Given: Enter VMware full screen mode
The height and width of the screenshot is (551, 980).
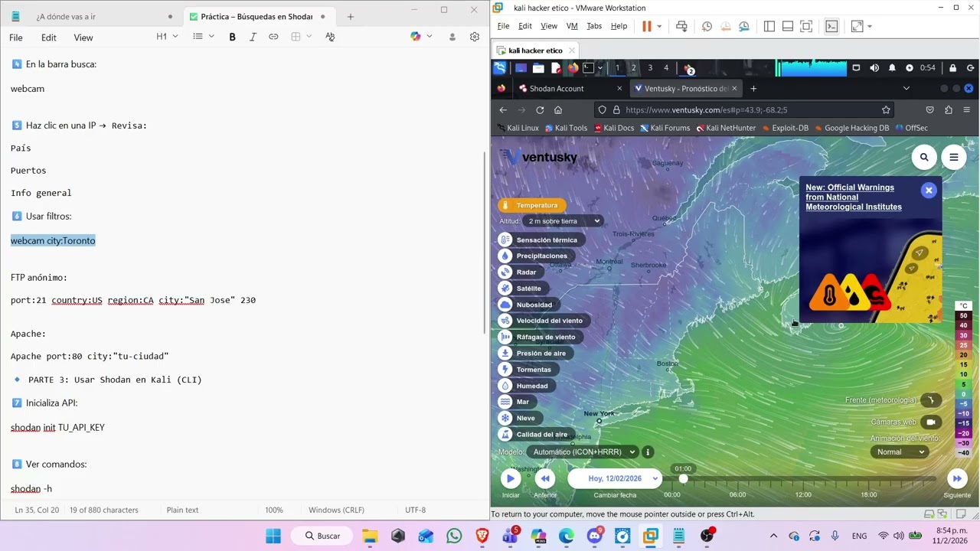Looking at the screenshot, I should pyautogui.click(x=805, y=26).
